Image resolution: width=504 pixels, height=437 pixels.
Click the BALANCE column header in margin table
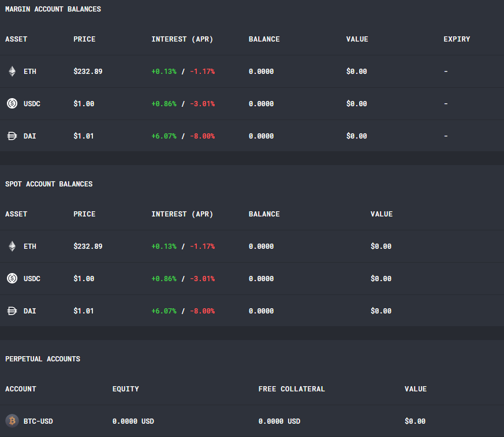click(x=264, y=39)
